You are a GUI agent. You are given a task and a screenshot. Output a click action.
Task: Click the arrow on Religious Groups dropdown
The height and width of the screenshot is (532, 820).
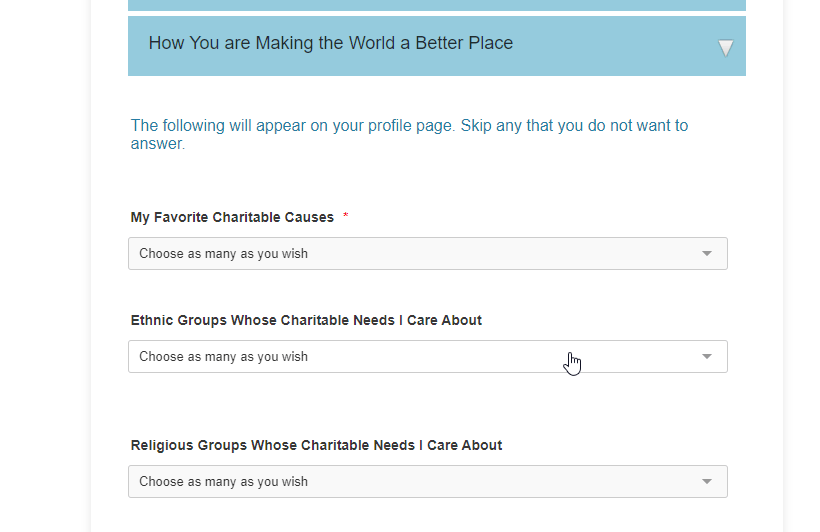[x=707, y=482]
